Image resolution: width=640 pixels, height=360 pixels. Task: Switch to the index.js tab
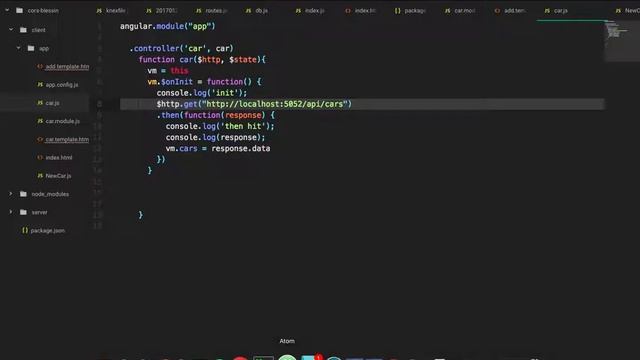pyautogui.click(x=310, y=11)
